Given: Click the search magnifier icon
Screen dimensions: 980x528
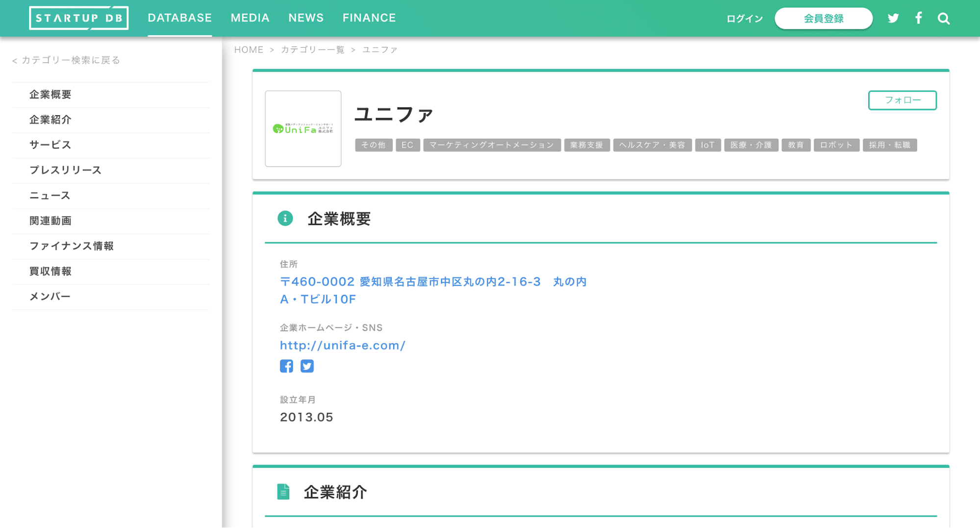Looking at the screenshot, I should (944, 19).
